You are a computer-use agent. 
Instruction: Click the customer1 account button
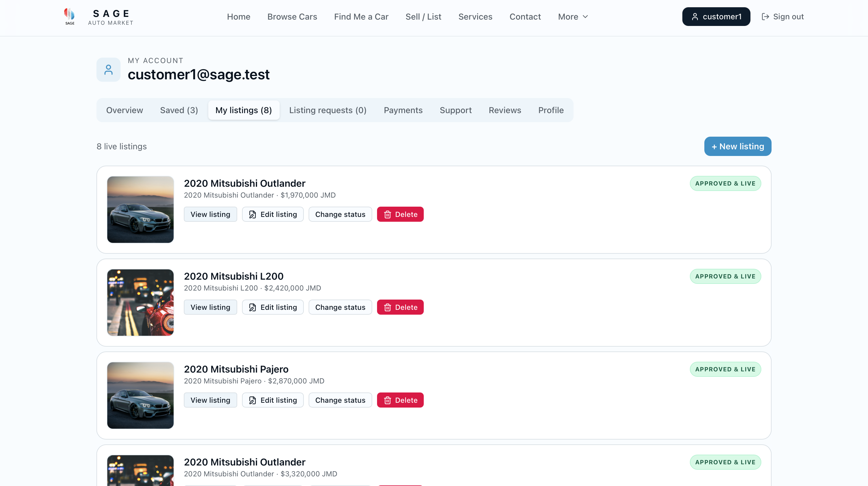(716, 17)
